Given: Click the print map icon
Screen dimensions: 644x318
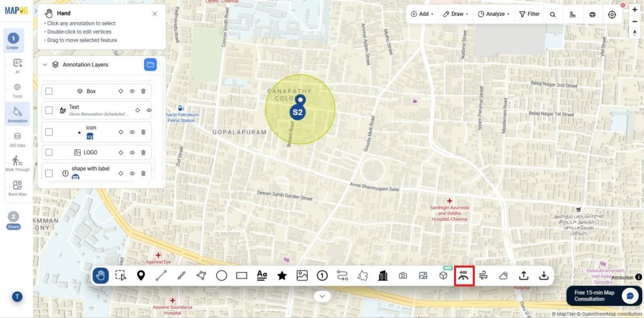Looking at the screenshot, I should [x=592, y=14].
